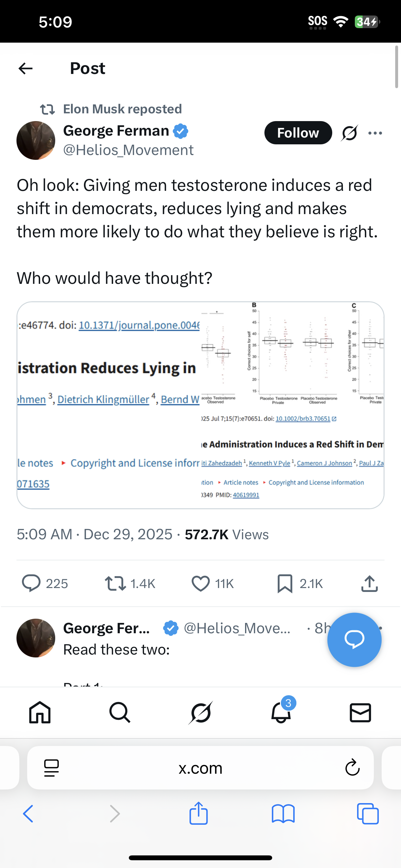Tap the reply comment icon showing 225

point(31,583)
